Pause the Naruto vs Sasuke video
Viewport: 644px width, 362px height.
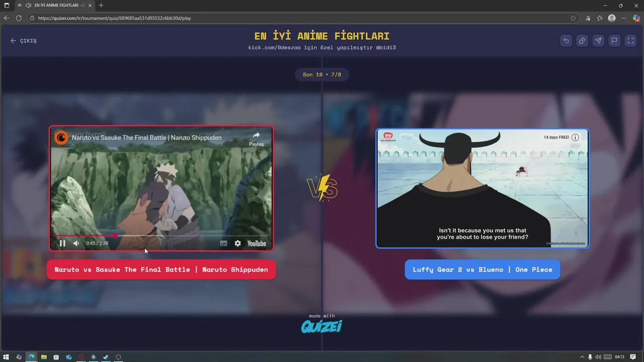coord(62,243)
